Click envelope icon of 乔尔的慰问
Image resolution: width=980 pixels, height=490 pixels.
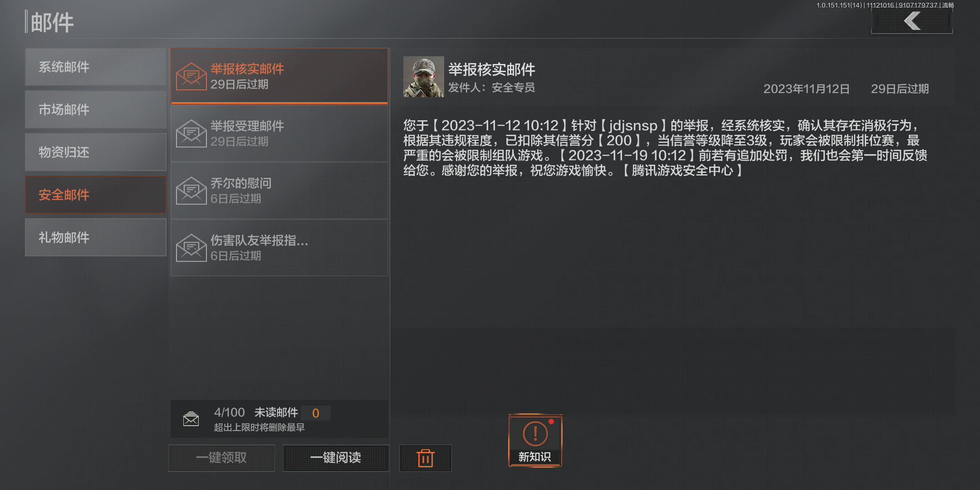(x=191, y=191)
